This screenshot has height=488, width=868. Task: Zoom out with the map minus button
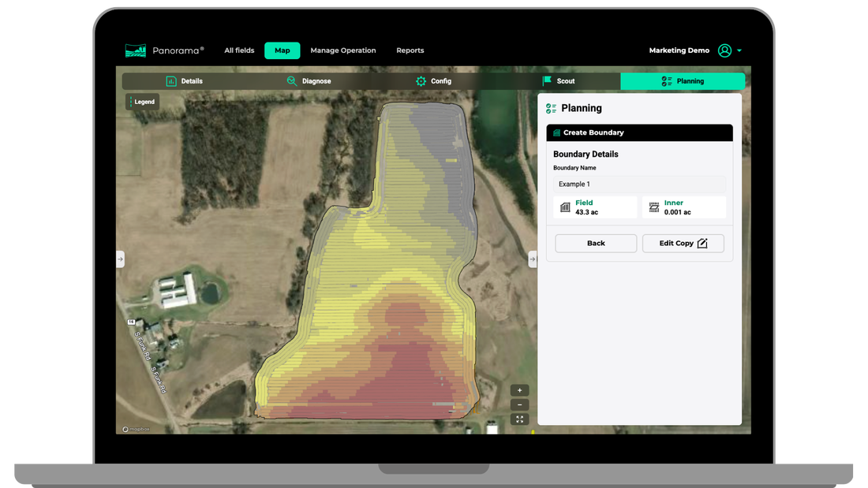point(519,404)
